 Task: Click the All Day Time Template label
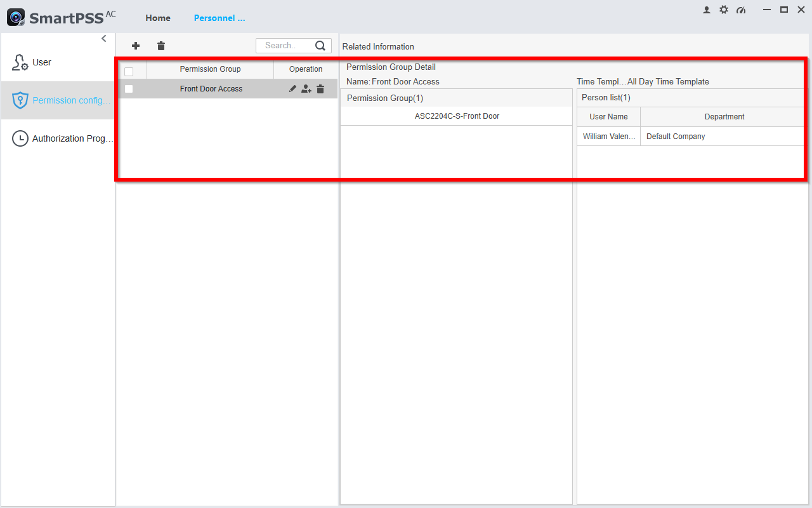coord(668,82)
